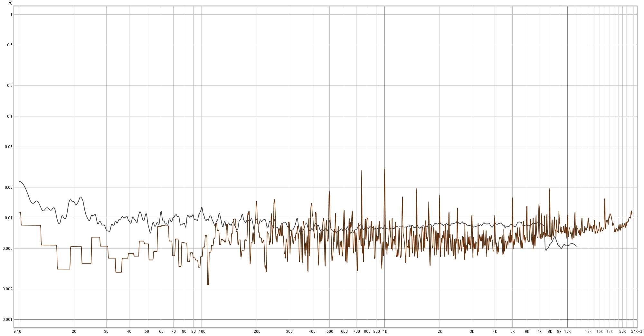Screen dimensions: 644x336
Task: Click the 300 Hz frequency axis label
Action: [x=289, y=331]
